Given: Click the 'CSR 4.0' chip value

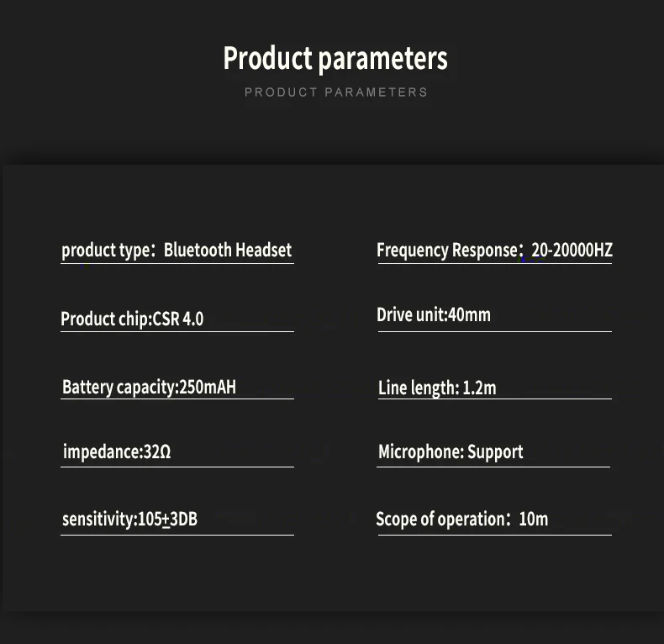Looking at the screenshot, I should click(178, 319).
